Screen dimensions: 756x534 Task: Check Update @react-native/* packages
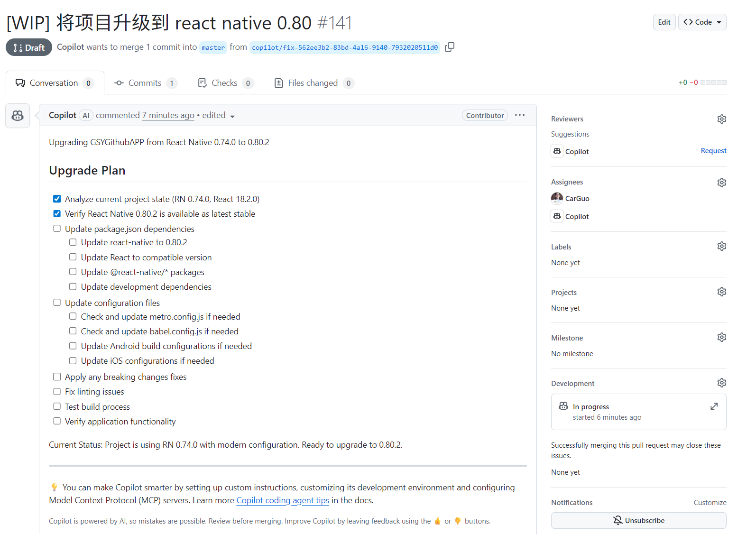(x=73, y=272)
